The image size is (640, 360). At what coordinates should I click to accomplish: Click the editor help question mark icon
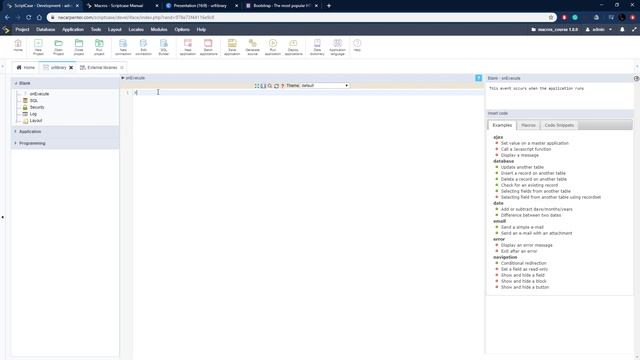282,86
